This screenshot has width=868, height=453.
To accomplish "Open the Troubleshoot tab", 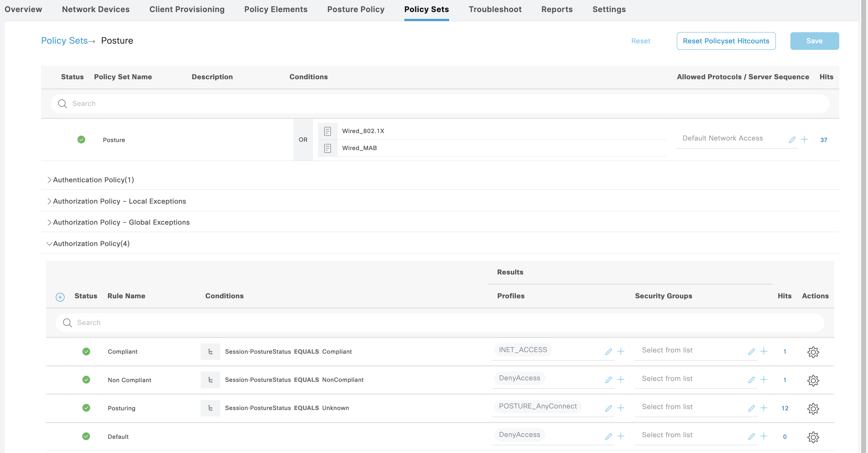I will pos(495,9).
